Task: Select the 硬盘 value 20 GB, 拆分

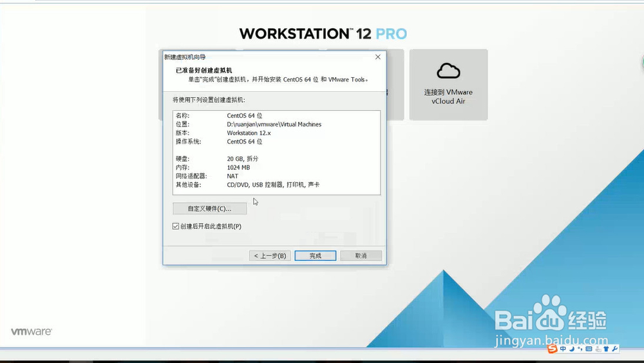Action: pyautogui.click(x=242, y=158)
